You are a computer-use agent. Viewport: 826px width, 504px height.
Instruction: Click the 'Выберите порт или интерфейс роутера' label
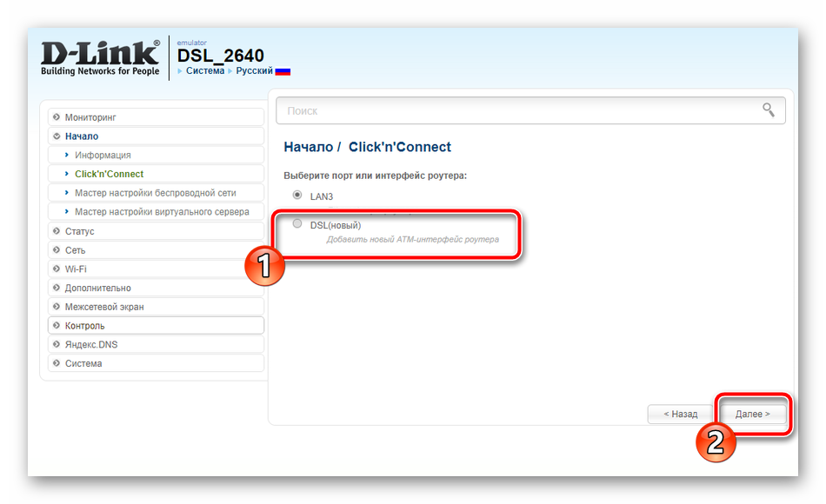375,176
